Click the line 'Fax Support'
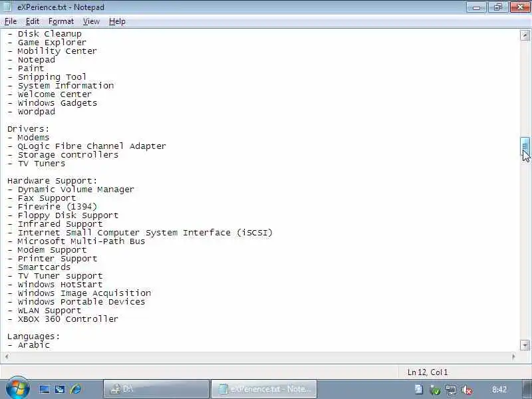The width and height of the screenshot is (532, 399). tap(42, 198)
